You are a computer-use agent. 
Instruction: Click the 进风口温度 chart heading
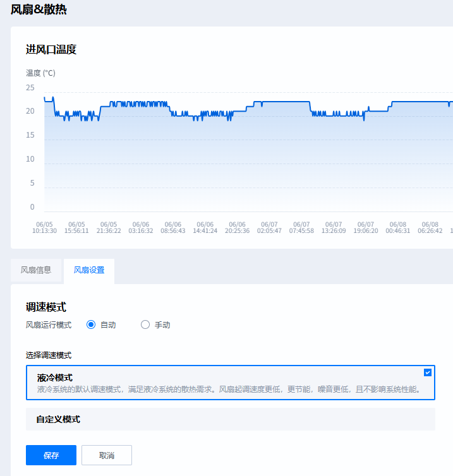(x=51, y=49)
